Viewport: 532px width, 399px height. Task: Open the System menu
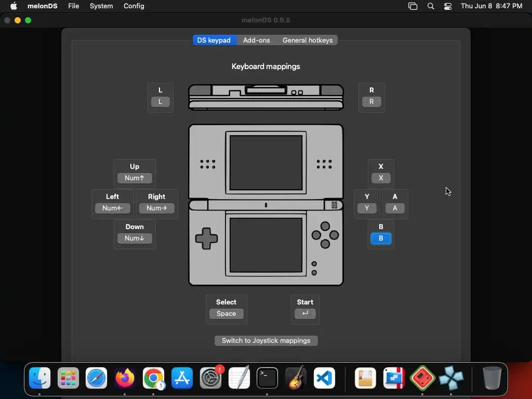point(101,6)
